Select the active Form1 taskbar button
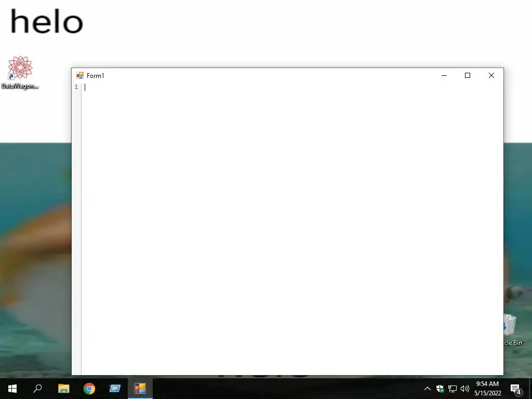This screenshot has width=532, height=399. point(140,389)
